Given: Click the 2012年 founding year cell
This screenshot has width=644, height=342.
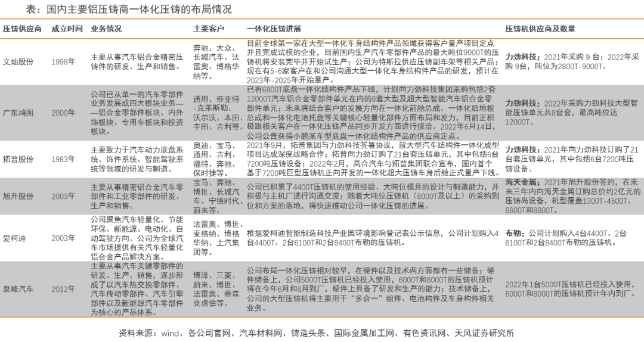Looking at the screenshot, I should click(63, 289).
